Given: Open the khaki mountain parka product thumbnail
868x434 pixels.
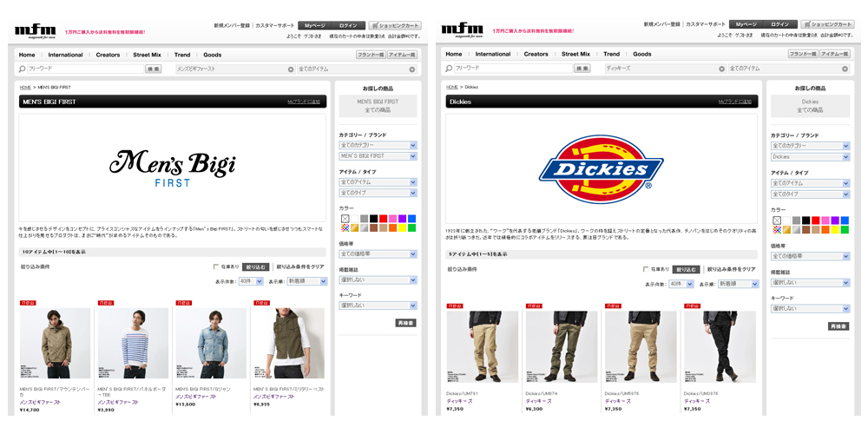Looking at the screenshot, I should click(56, 343).
